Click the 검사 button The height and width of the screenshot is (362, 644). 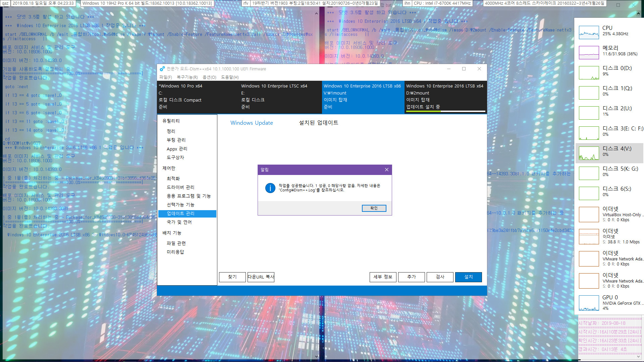[x=440, y=277]
